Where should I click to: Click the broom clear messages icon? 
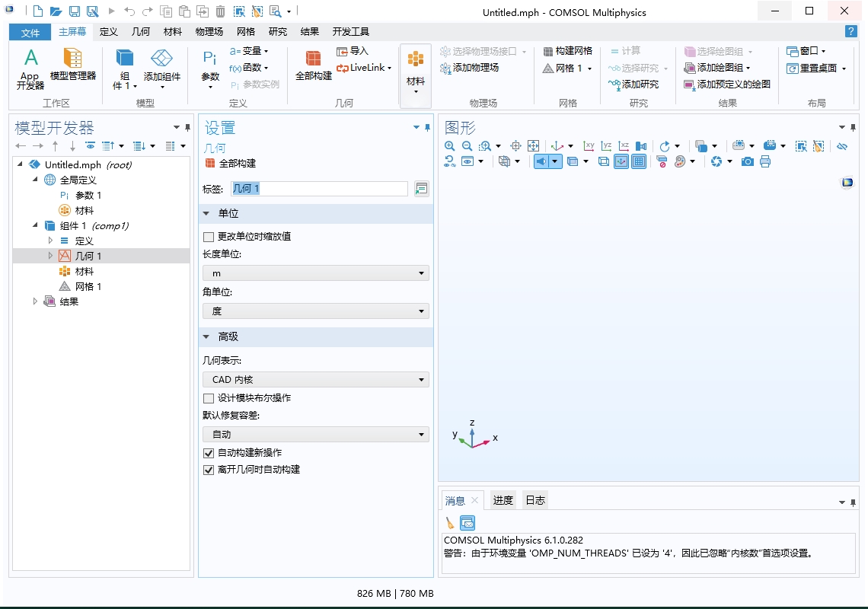[x=449, y=523]
